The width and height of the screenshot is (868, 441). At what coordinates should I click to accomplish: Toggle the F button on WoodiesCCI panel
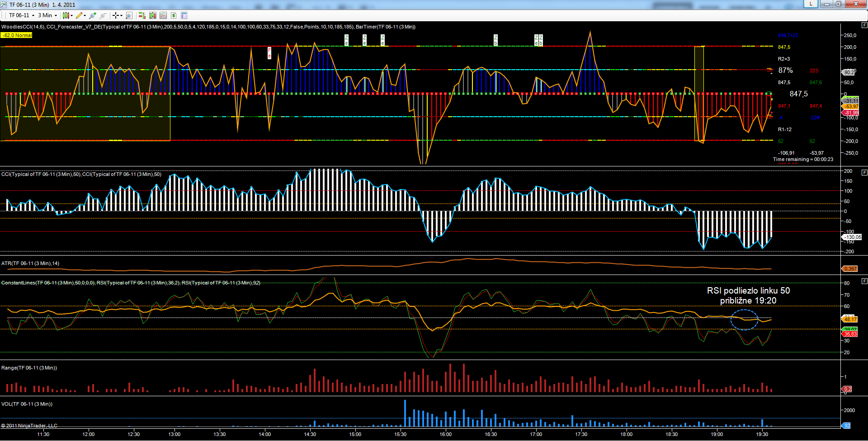tap(864, 25)
